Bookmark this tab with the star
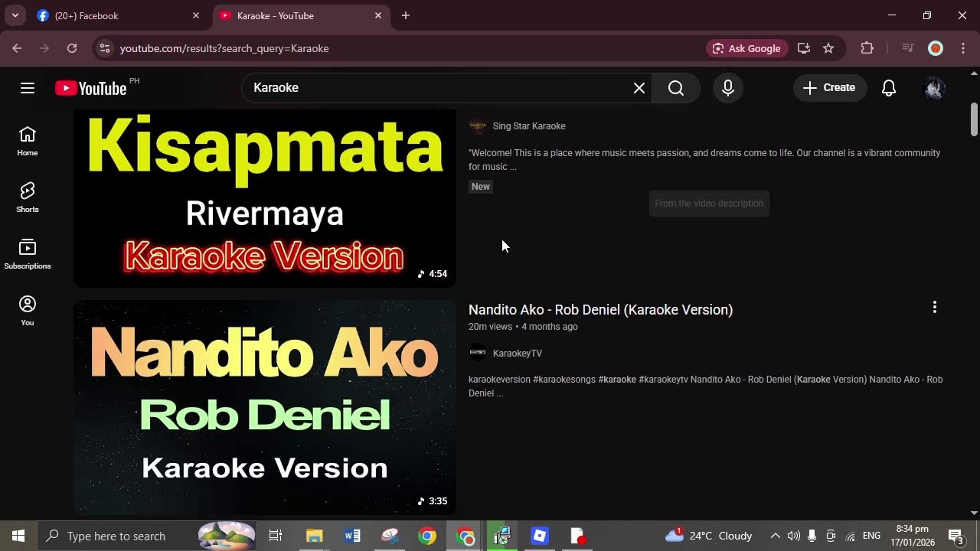The width and height of the screenshot is (980, 551). pyautogui.click(x=828, y=48)
